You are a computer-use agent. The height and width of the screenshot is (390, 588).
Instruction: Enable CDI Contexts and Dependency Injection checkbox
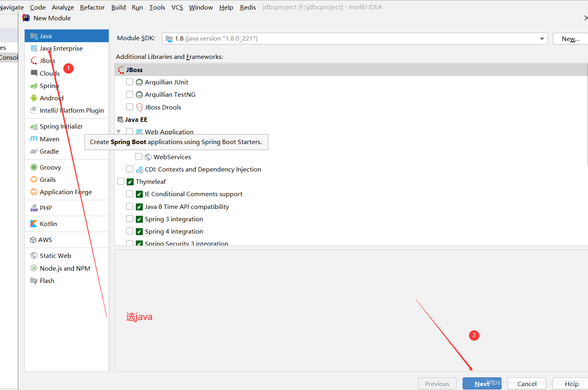(129, 169)
